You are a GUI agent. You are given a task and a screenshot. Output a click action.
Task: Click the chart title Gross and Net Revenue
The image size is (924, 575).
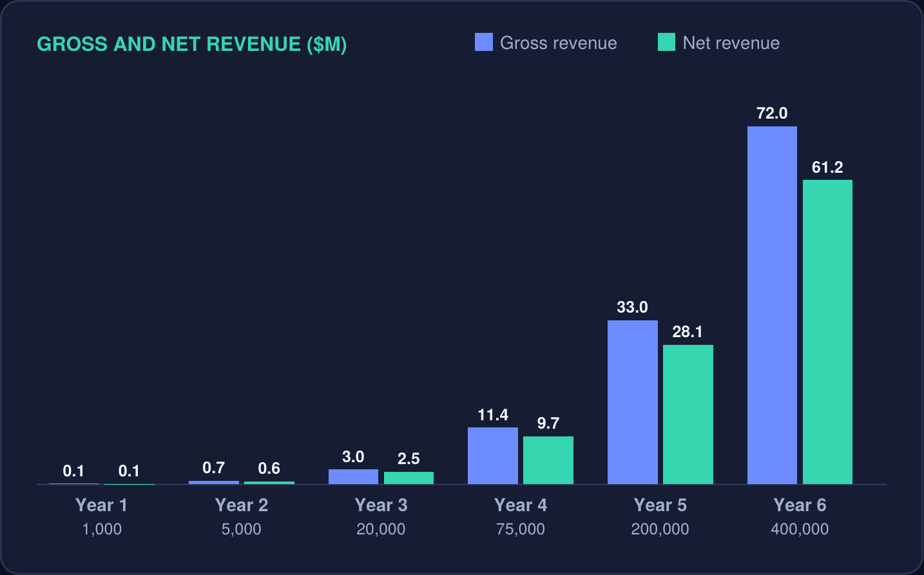click(192, 44)
